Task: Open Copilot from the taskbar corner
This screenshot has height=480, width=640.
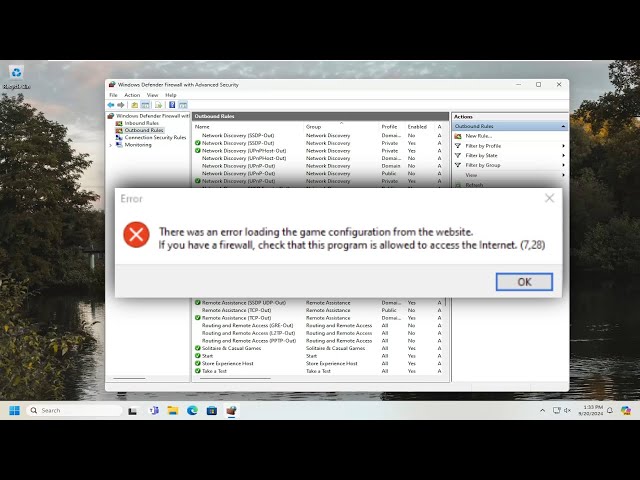Action: click(626, 410)
